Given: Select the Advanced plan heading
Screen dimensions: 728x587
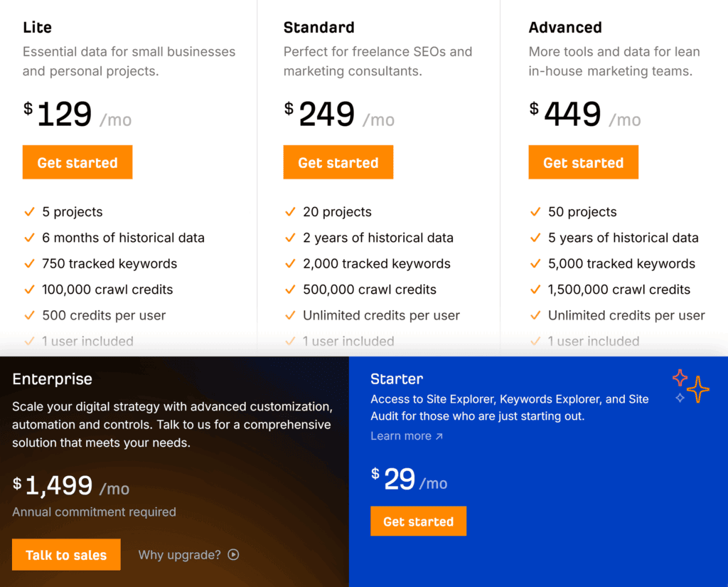Looking at the screenshot, I should (565, 27).
